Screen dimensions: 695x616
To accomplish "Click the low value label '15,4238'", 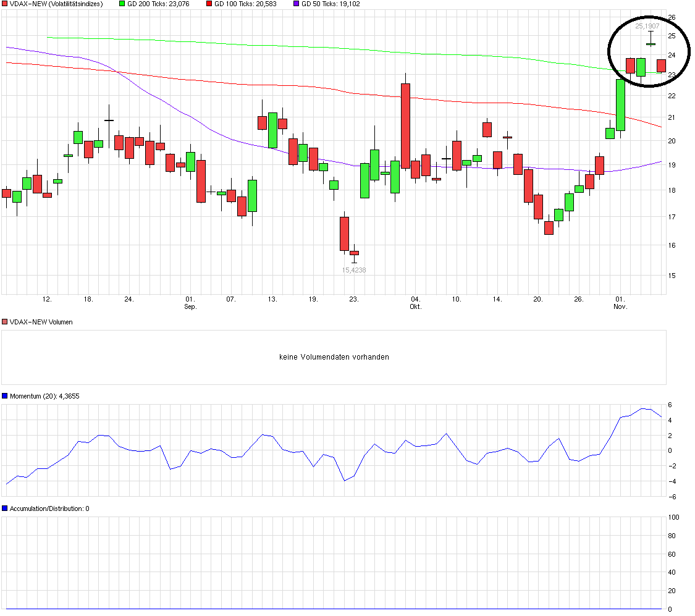I will click(x=354, y=270).
